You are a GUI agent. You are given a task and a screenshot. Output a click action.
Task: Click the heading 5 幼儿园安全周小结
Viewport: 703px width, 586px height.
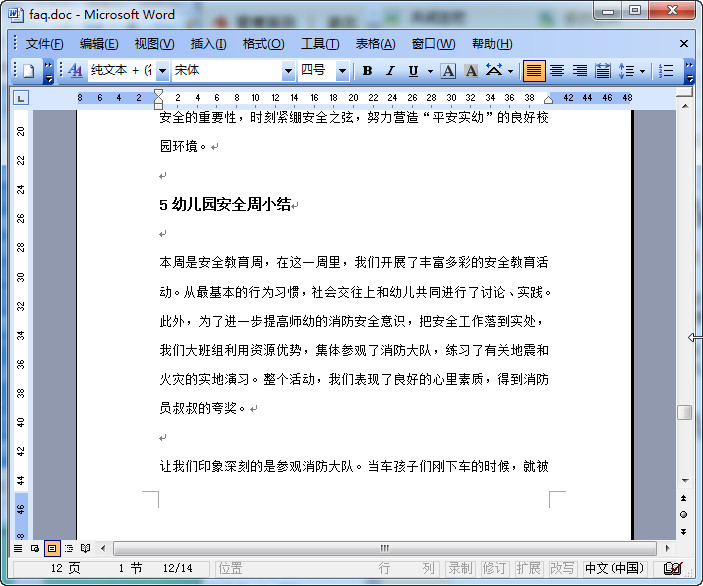(225, 204)
